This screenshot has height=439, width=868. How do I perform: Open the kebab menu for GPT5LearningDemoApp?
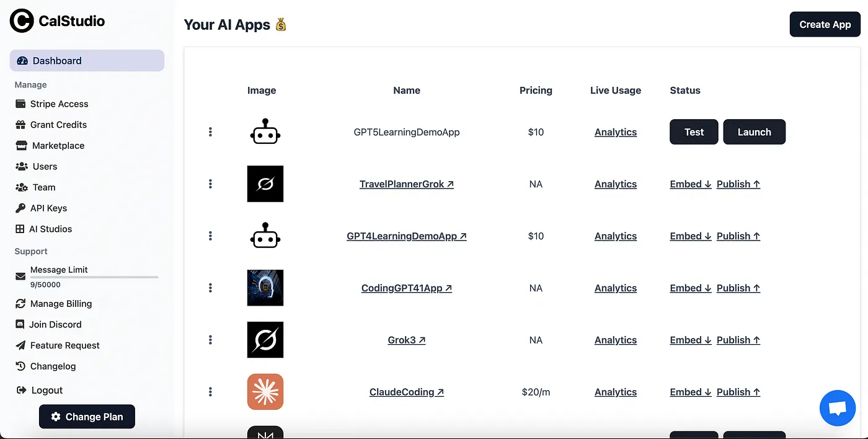pos(210,131)
